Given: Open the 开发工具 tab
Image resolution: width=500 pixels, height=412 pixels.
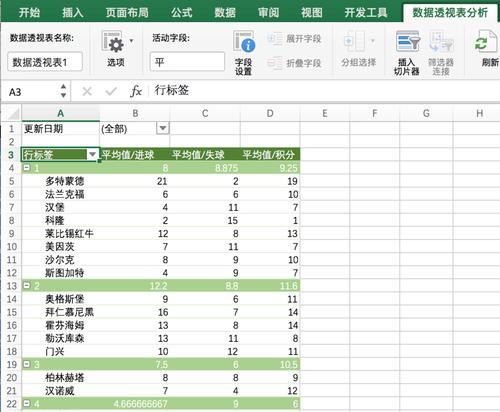Looking at the screenshot, I should 366,13.
